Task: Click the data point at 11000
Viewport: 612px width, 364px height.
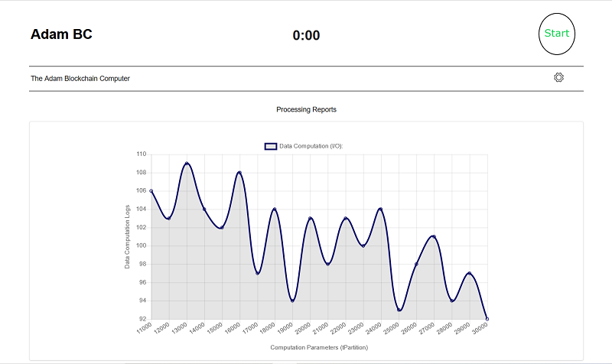Action: [151, 190]
